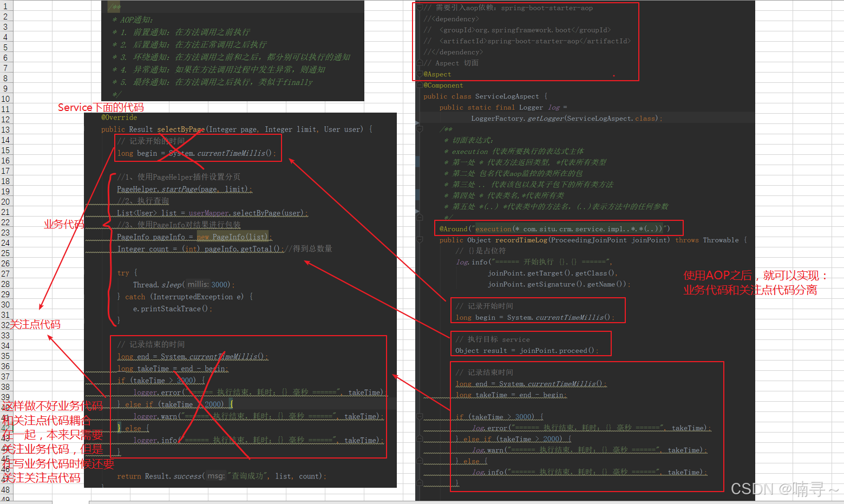The height and width of the screenshot is (504, 844).
Task: Toggle the new PageInfo(list) highlighted line
Action: [x=233, y=237]
